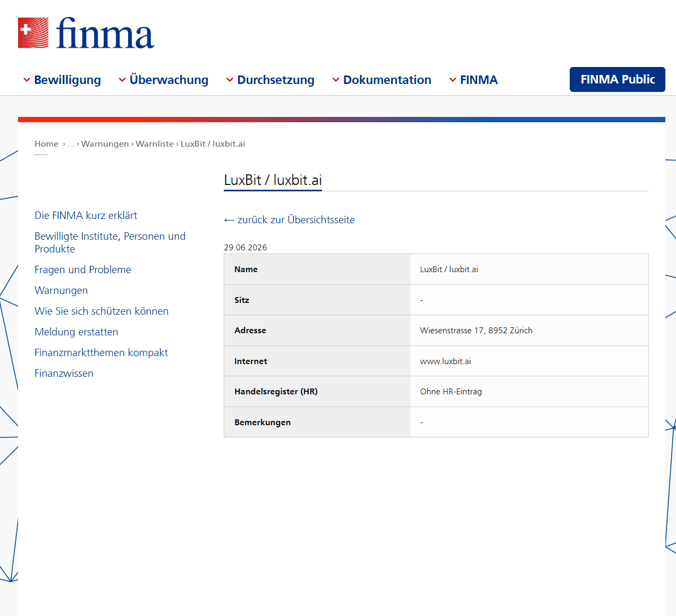Select the Name row label
676x616 pixels.
pyautogui.click(x=246, y=269)
